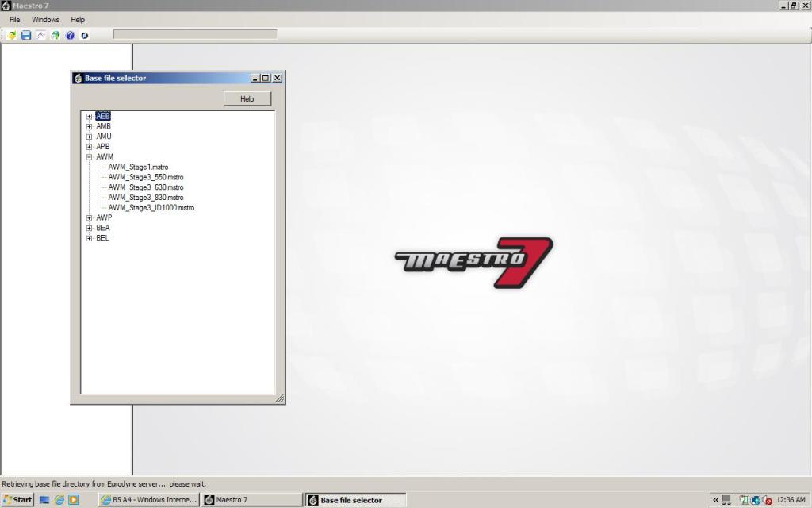Select AWM_Stage3_830.mstro file
Image resolution: width=812 pixels, height=508 pixels.
click(146, 197)
